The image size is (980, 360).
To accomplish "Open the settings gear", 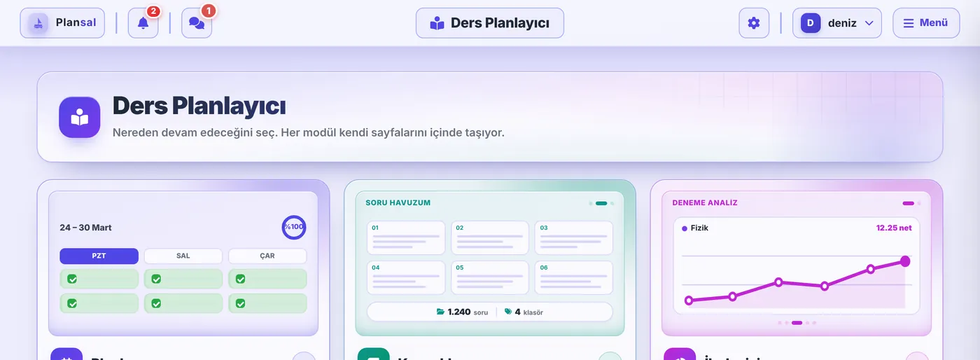I will coord(754,23).
